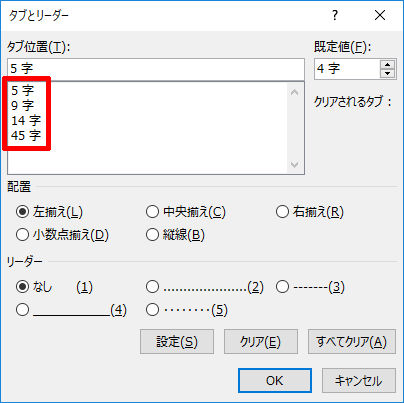Select underline leader option (4)
404x403 pixels.
pos(71,310)
